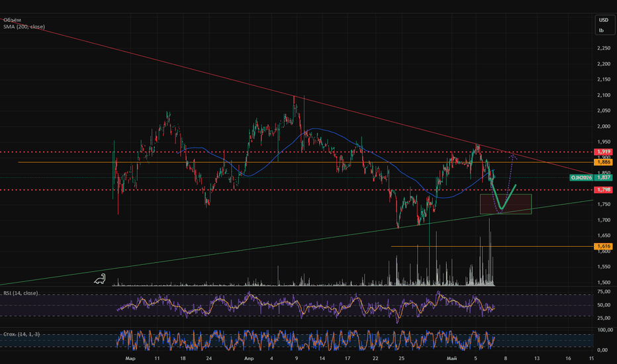The width and height of the screenshot is (617, 364).
Task: Click the 11 date label on time axis
Action: coord(157,359)
